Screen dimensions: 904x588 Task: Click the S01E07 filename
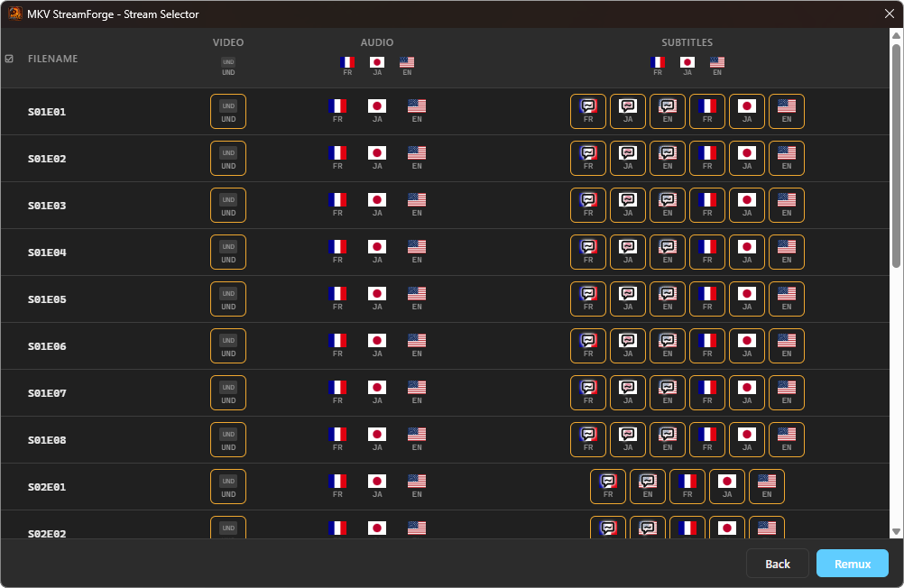[x=47, y=393]
